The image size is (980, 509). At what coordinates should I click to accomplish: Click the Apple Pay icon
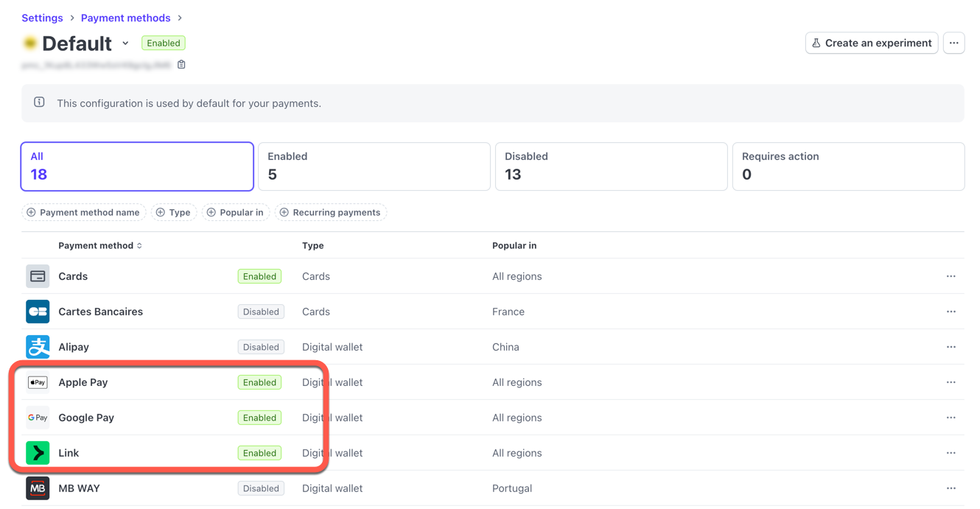tap(38, 382)
